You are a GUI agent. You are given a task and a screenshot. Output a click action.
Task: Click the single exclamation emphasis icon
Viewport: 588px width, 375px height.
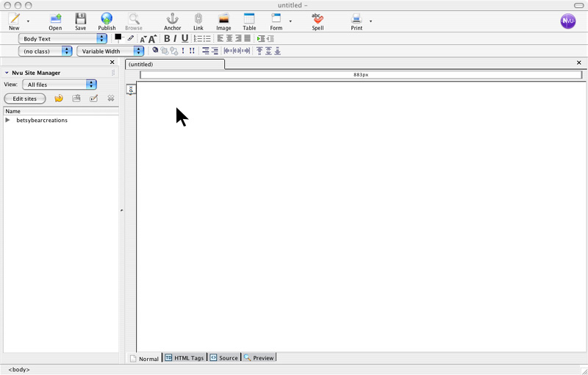(183, 51)
